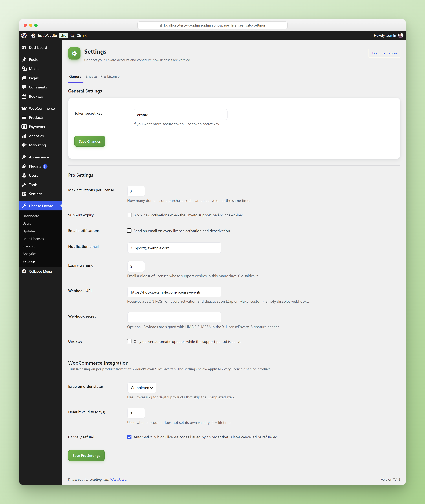Screen dimensions: 425x504
Task: Click the home icon next to Test Website
Action: [33, 35]
